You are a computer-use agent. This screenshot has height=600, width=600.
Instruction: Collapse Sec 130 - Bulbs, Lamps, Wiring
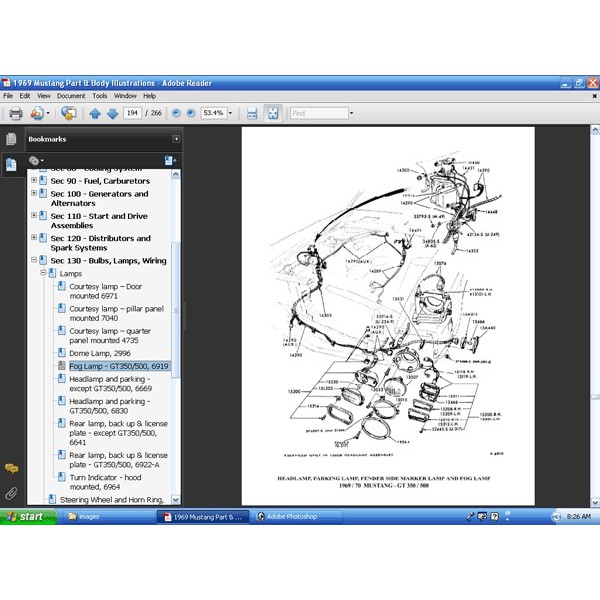coord(34,260)
